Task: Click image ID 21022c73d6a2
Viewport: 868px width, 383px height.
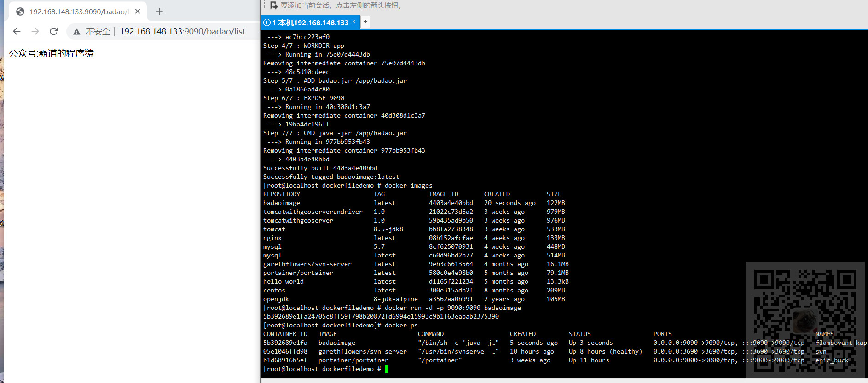Action: [x=451, y=212]
